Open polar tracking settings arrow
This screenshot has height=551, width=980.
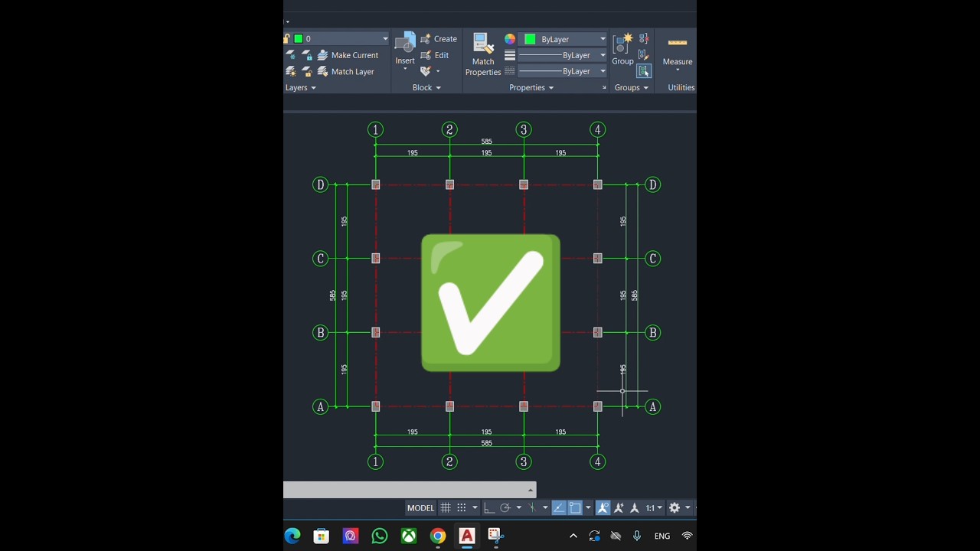(x=518, y=507)
